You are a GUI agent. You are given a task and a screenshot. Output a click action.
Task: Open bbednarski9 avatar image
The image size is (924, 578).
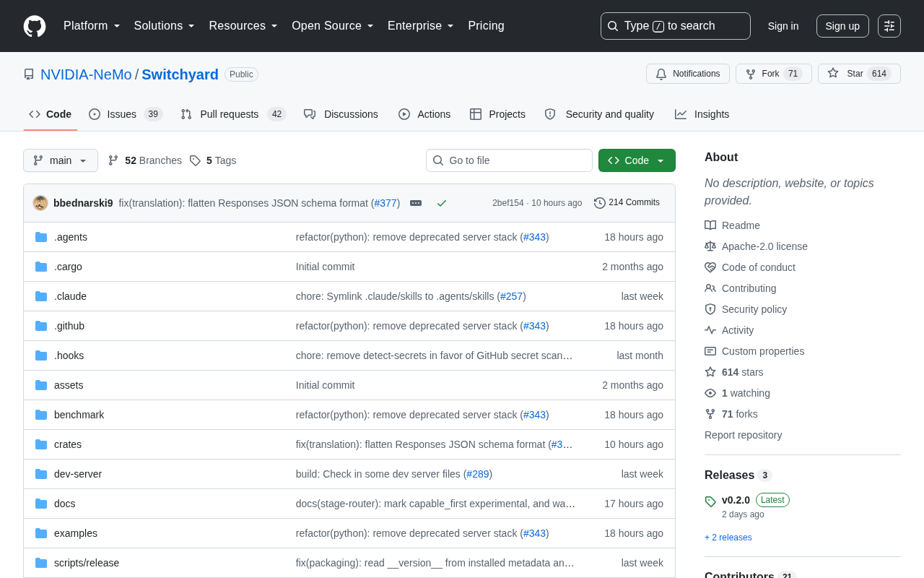point(40,203)
